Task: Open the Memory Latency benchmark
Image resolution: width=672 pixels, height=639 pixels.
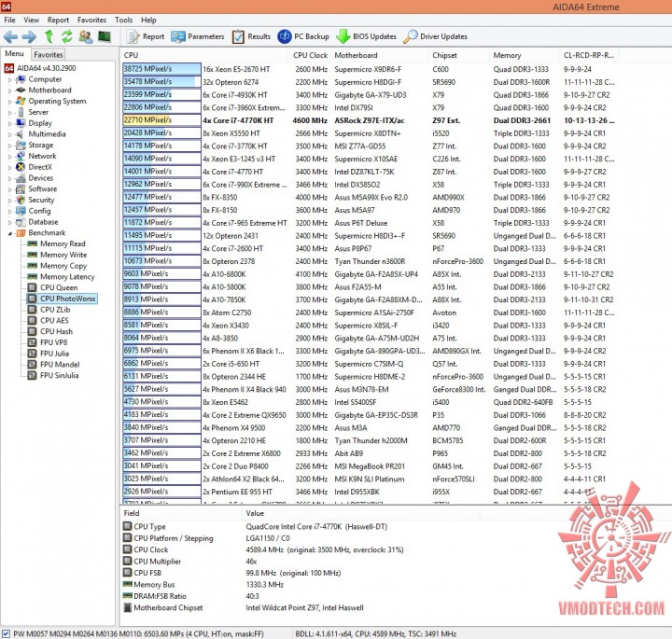Action: [61, 277]
